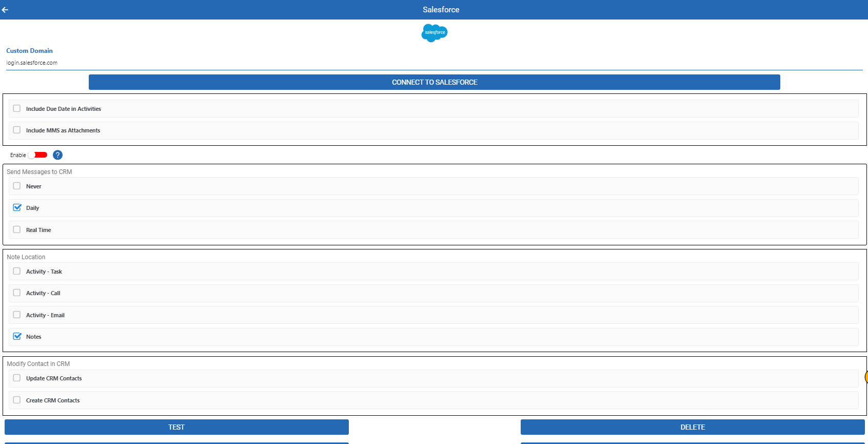Uncheck the Notes checkbox
Image resolution: width=868 pixels, height=444 pixels.
point(17,337)
